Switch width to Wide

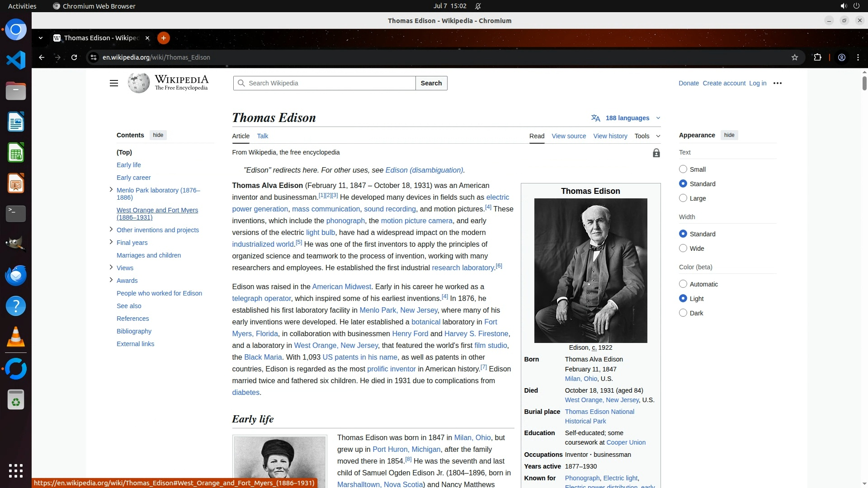683,249
